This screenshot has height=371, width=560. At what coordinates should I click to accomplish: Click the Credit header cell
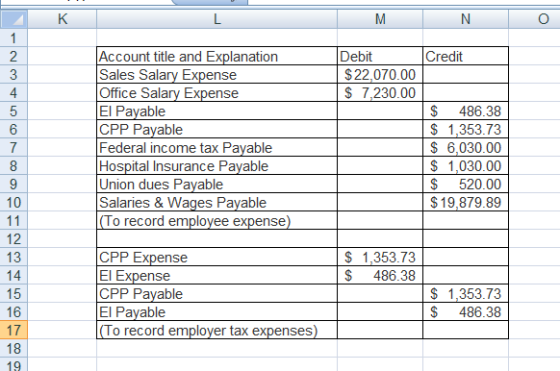465,56
